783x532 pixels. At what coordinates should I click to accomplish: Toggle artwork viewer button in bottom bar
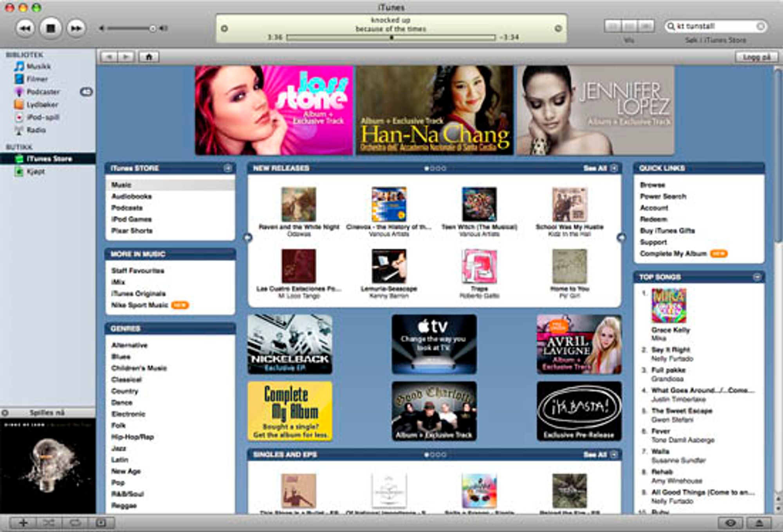[x=101, y=523]
